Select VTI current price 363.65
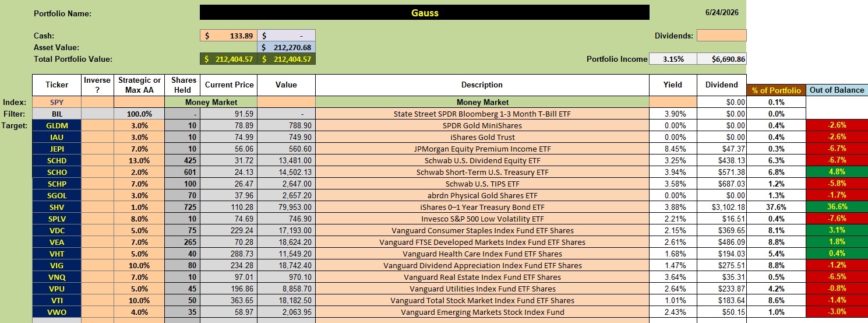This screenshot has height=323, width=868. pos(229,300)
